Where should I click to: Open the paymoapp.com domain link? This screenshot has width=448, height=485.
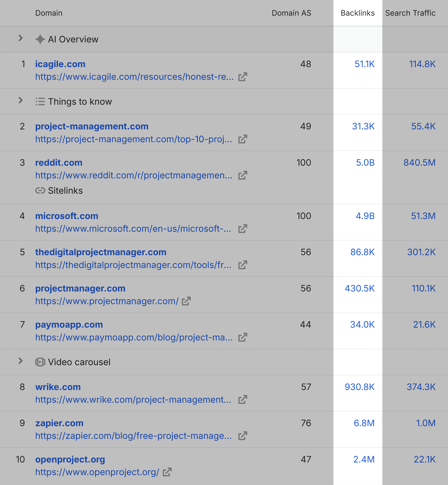[x=69, y=325]
